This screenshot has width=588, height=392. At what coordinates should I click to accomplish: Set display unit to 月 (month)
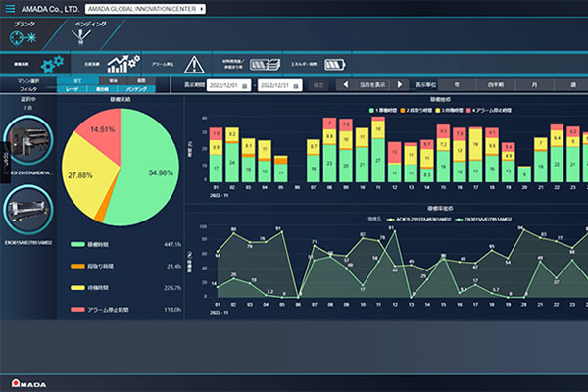coord(535,85)
